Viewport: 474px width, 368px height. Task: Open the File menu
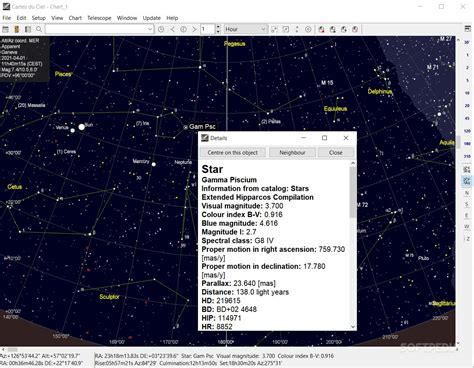pos(7,18)
